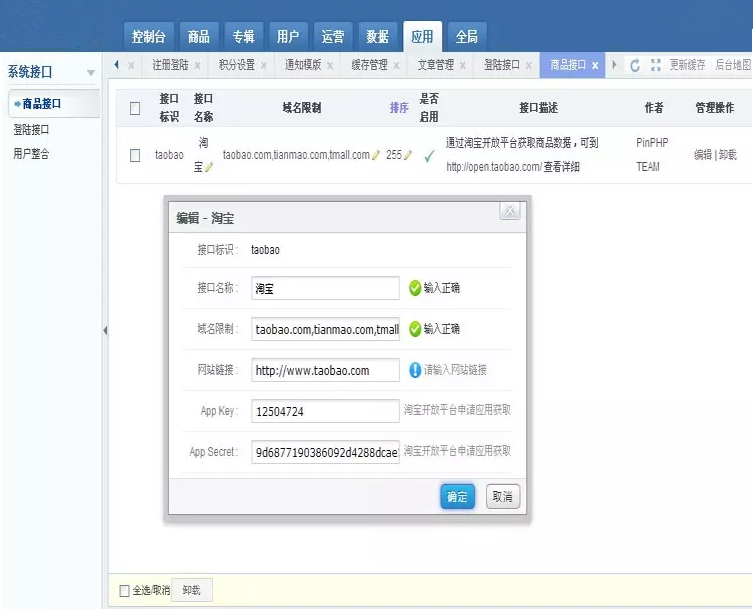
Task: Click the refresh icon in the tab bar
Action: (x=634, y=65)
